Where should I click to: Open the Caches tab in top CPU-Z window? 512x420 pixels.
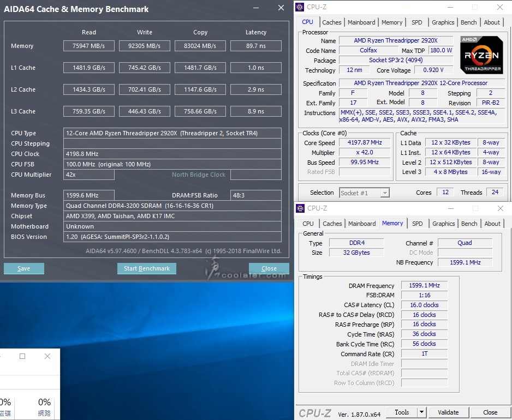[331, 22]
